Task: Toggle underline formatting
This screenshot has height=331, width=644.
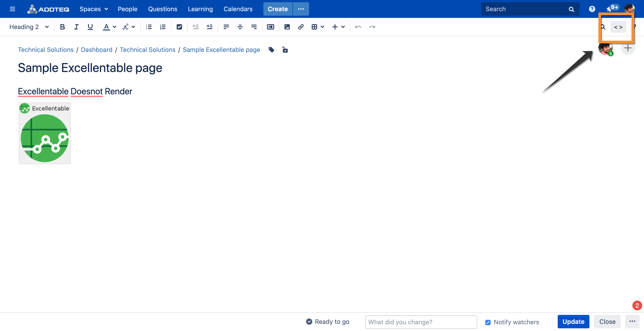Action: [x=90, y=27]
